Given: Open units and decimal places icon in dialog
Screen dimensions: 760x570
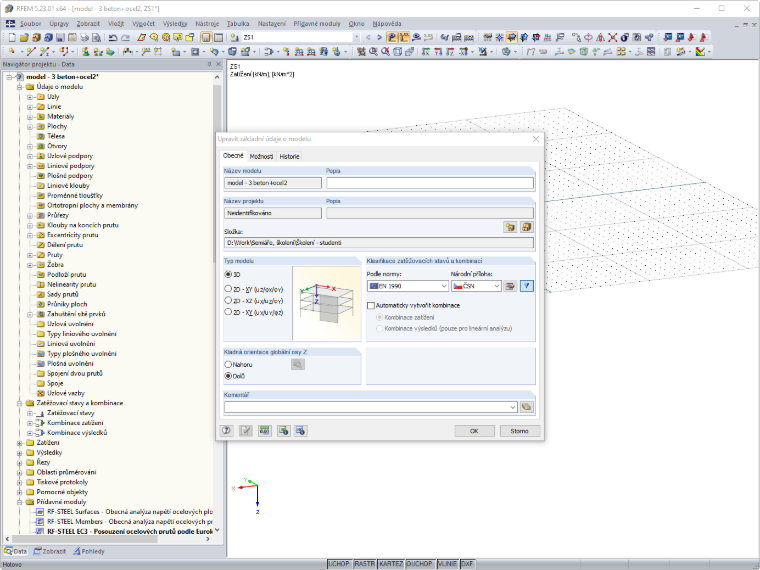Looking at the screenshot, I should point(265,430).
